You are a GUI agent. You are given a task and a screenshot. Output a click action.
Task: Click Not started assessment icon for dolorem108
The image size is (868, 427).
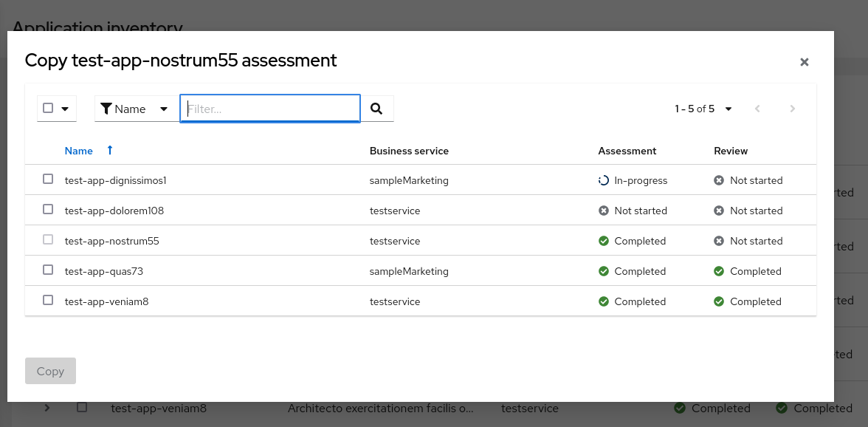[x=604, y=211]
